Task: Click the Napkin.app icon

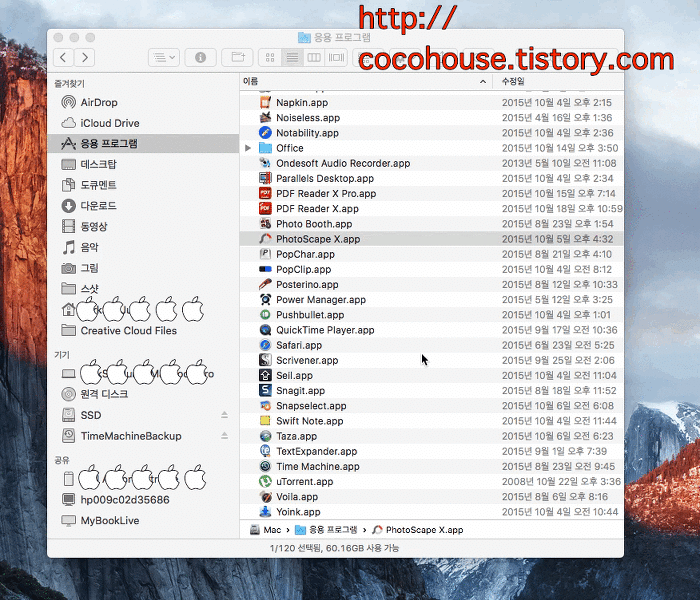Action: (x=265, y=102)
